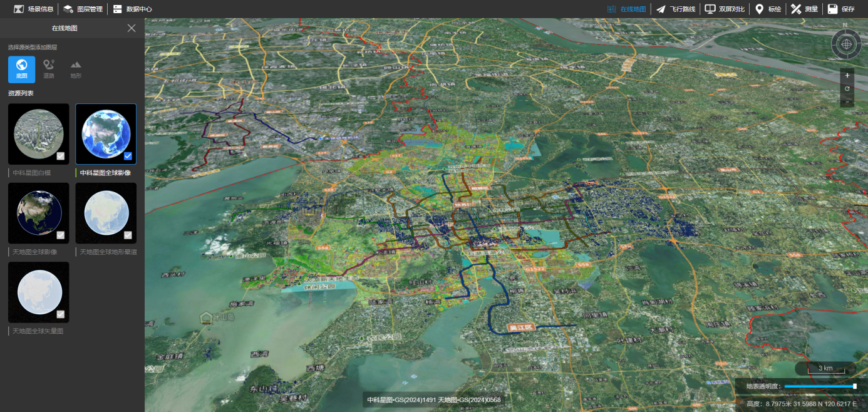Select the 天地图全球地形晕渲 thumbnail

(x=106, y=213)
